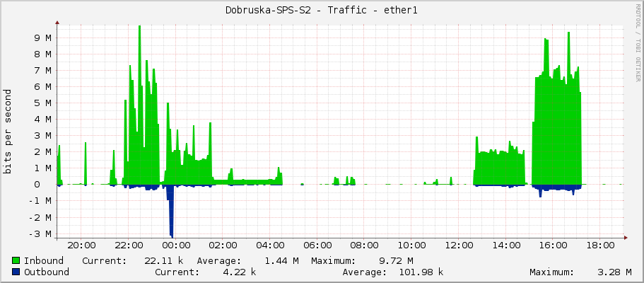Click the '08:00' time axis label

tap(364, 246)
